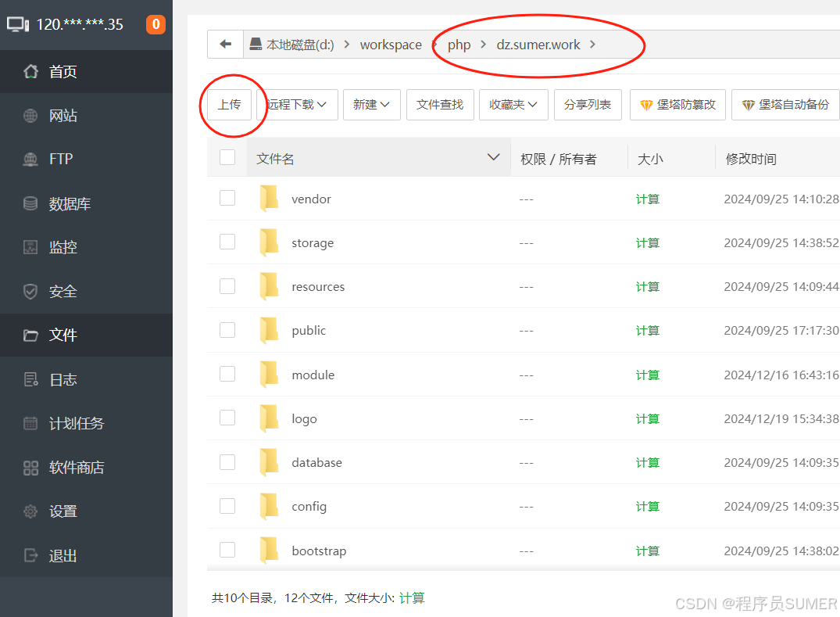Expand the 文件名 column sort chevron
840x617 pixels.
coord(493,157)
